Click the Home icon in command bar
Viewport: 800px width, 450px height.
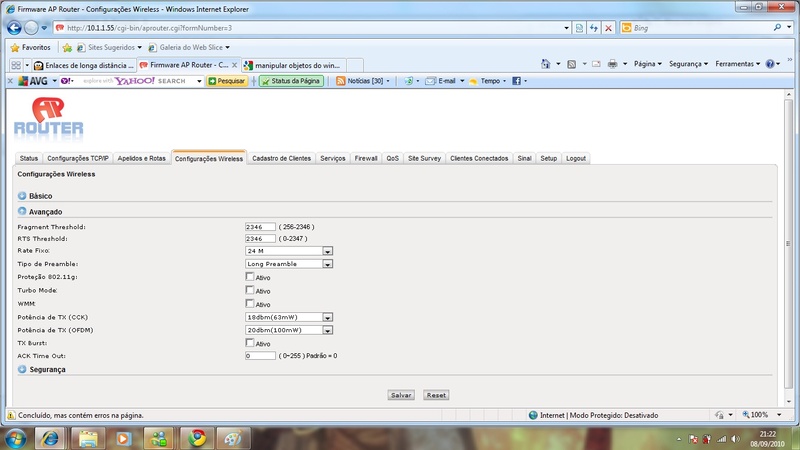click(x=545, y=64)
